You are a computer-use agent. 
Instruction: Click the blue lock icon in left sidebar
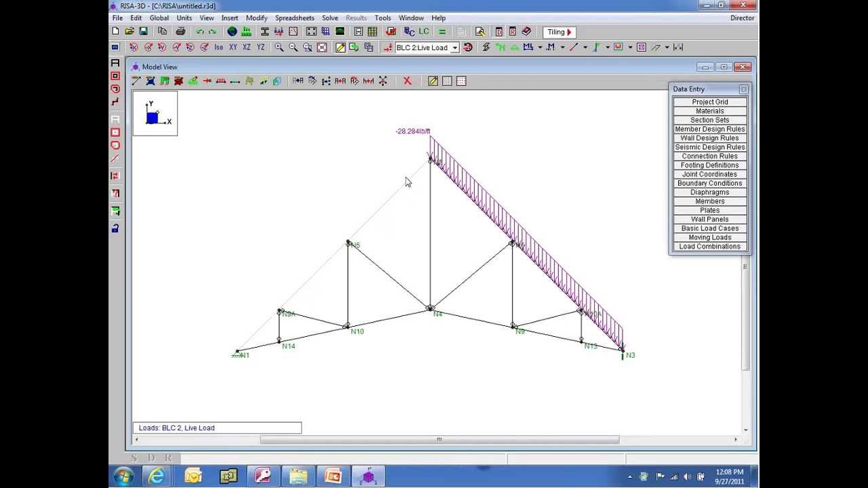115,228
